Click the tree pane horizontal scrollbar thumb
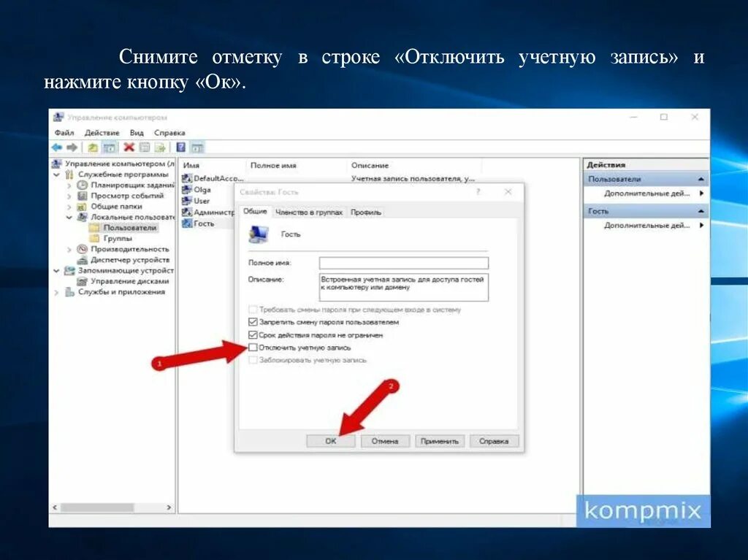This screenshot has width=748, height=560. tap(97, 507)
